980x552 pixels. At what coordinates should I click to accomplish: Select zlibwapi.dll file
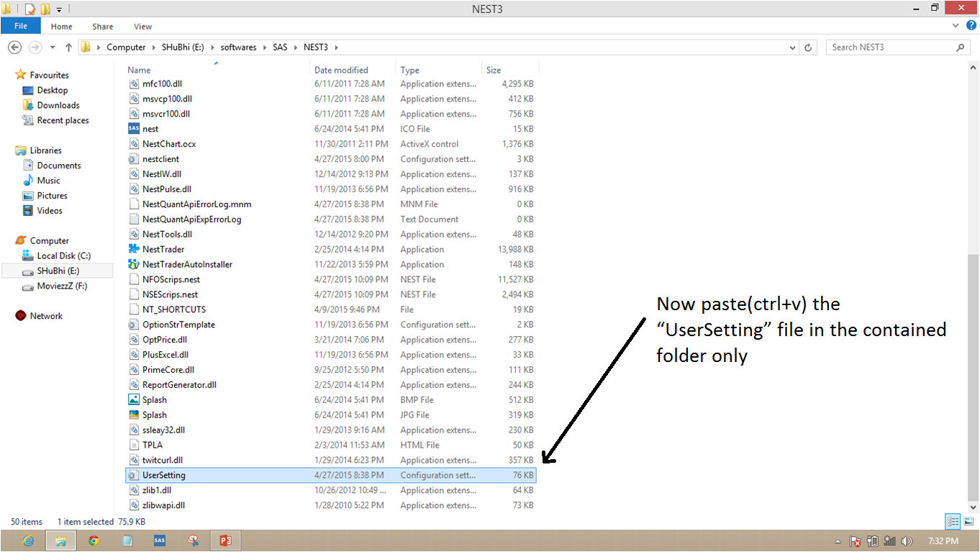(x=163, y=505)
